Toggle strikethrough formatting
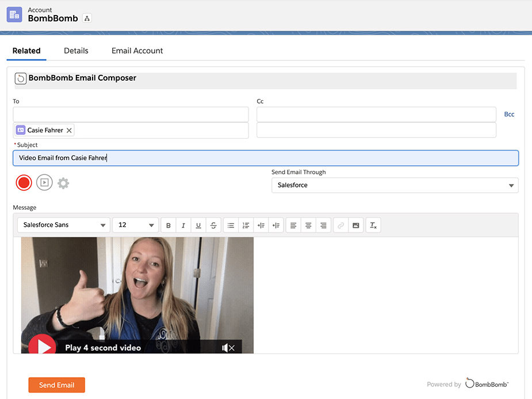Image resolution: width=532 pixels, height=399 pixels. click(x=213, y=225)
